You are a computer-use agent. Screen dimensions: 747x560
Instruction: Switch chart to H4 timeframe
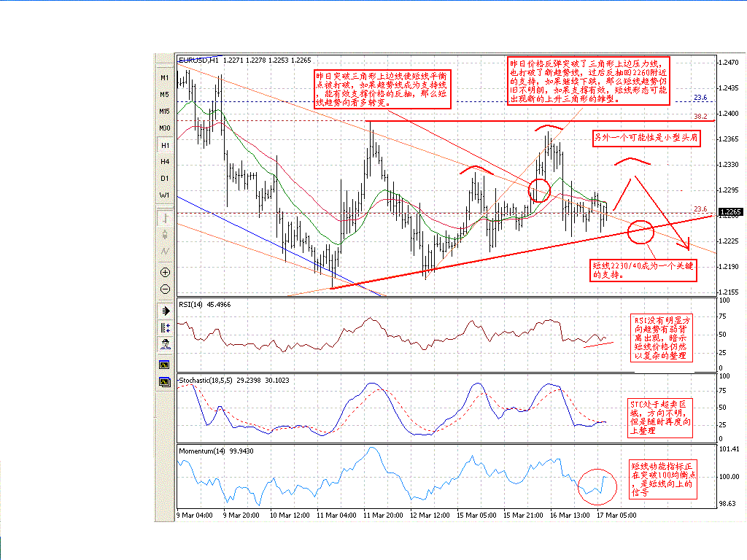click(165, 161)
